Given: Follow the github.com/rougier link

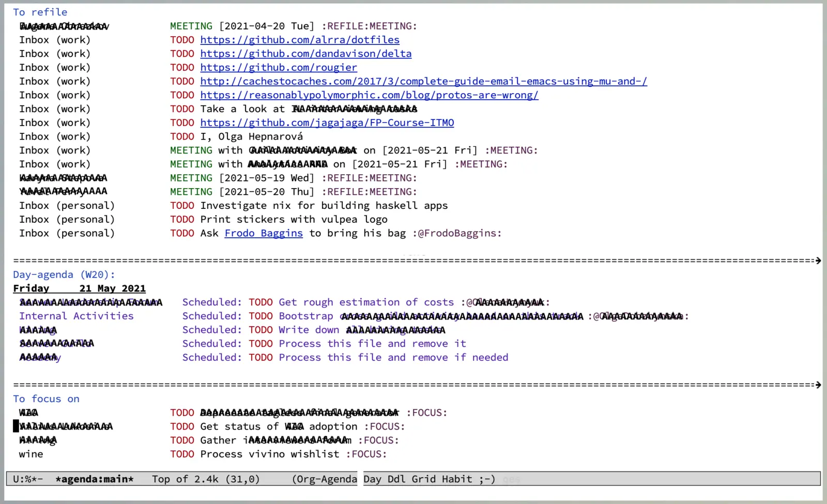Looking at the screenshot, I should coord(278,68).
